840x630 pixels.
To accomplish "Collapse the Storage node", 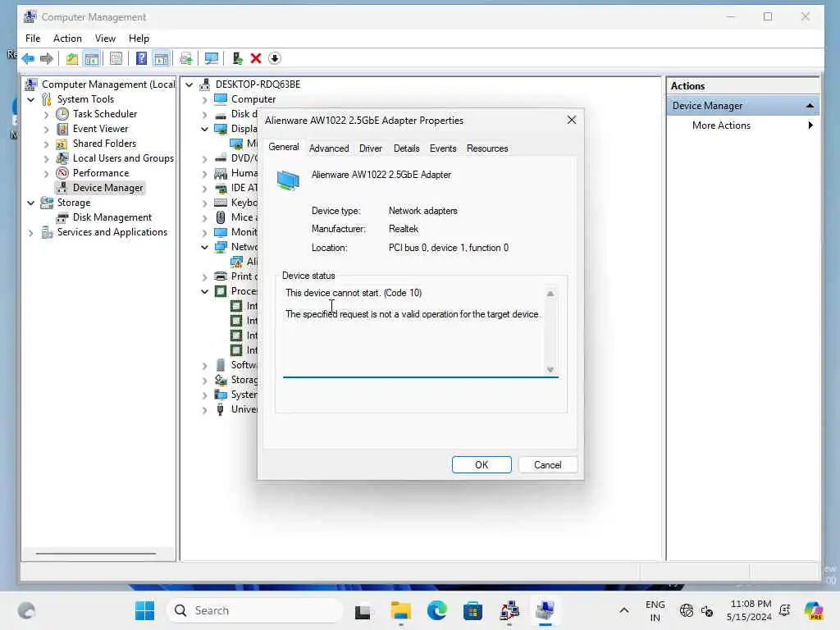I will click(x=30, y=203).
